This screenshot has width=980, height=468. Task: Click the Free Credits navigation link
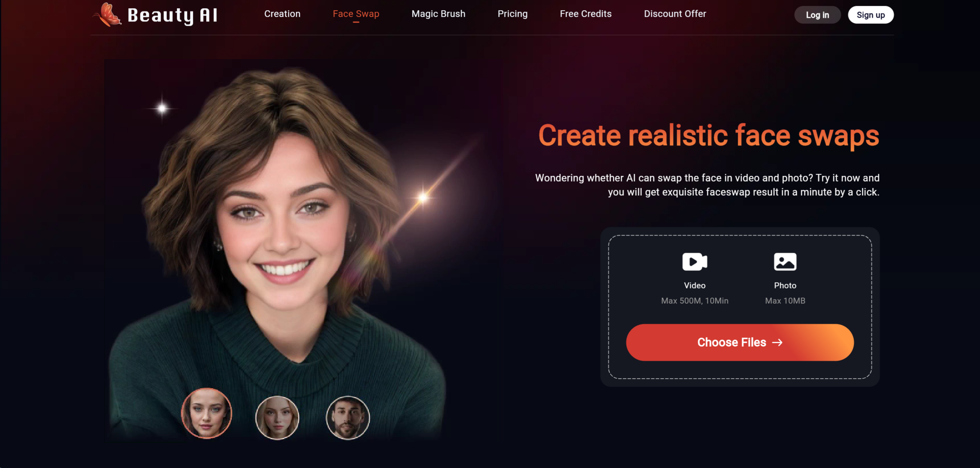(x=585, y=14)
